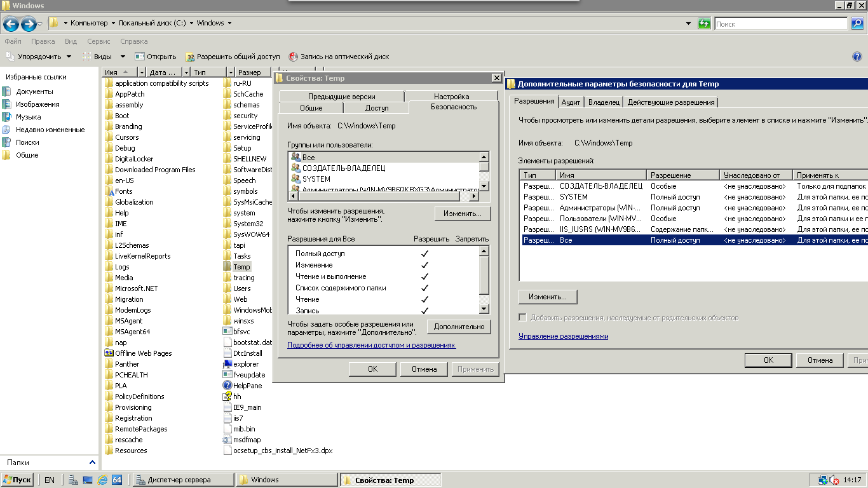
Task: Select the hh help file icon
Action: [x=227, y=396]
